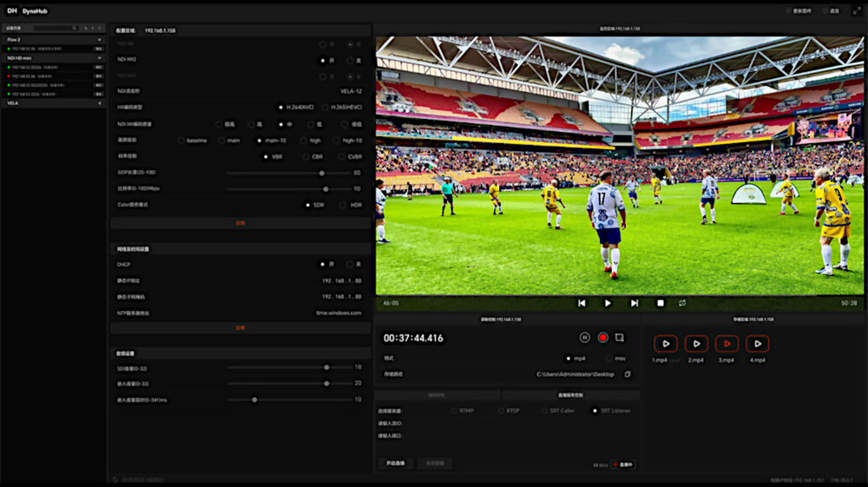Adjust the embedded volume slider set to 20
The width and height of the screenshot is (868, 487).
326,384
